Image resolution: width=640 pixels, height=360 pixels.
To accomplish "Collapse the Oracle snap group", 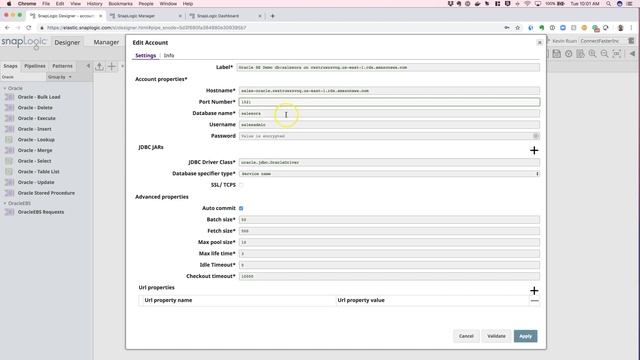I will 5,88.
